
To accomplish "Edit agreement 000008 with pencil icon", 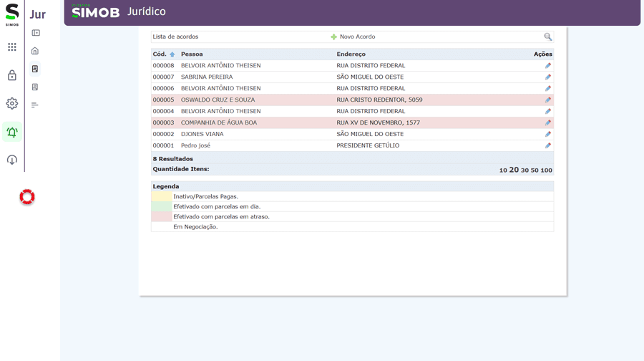I will [x=547, y=66].
